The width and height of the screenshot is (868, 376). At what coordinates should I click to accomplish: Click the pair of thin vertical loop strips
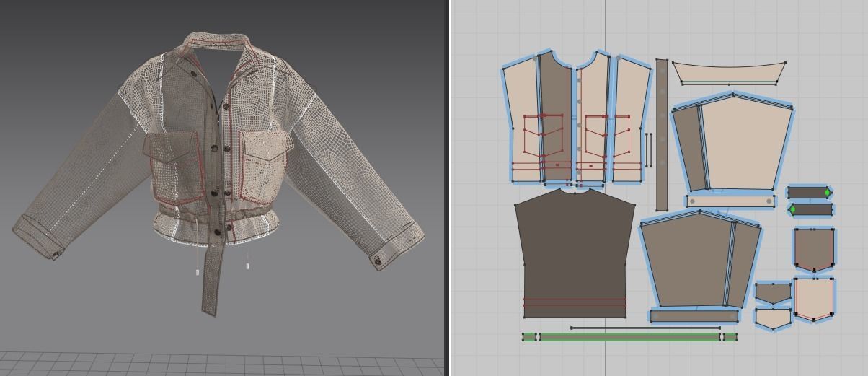tap(649, 149)
